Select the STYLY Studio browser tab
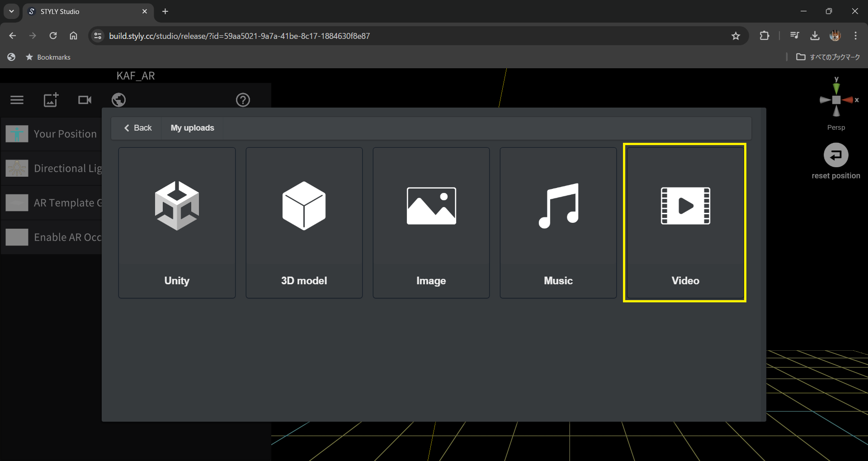868x461 pixels. pyautogui.click(x=88, y=12)
